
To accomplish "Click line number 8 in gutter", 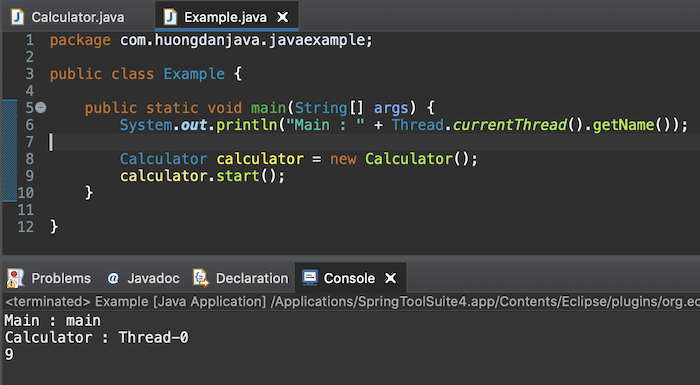I will (x=29, y=159).
